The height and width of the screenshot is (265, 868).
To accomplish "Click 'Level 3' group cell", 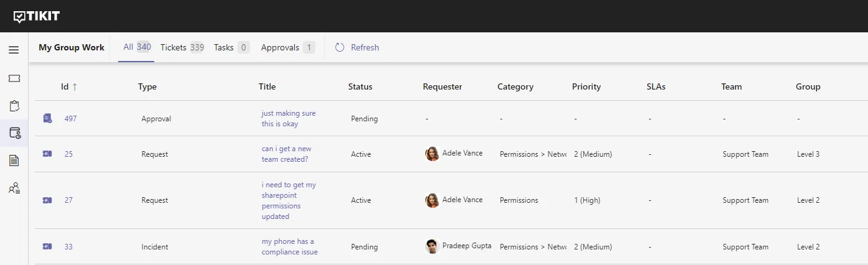I will tap(808, 154).
